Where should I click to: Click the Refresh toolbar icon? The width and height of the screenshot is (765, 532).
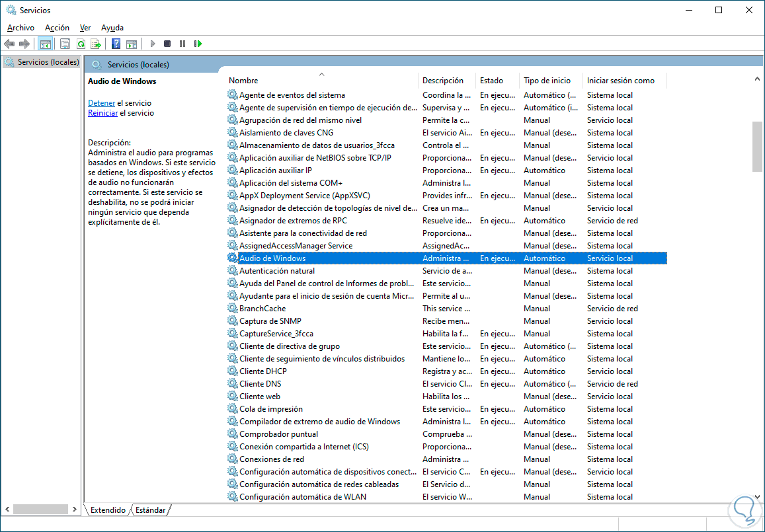coord(81,44)
